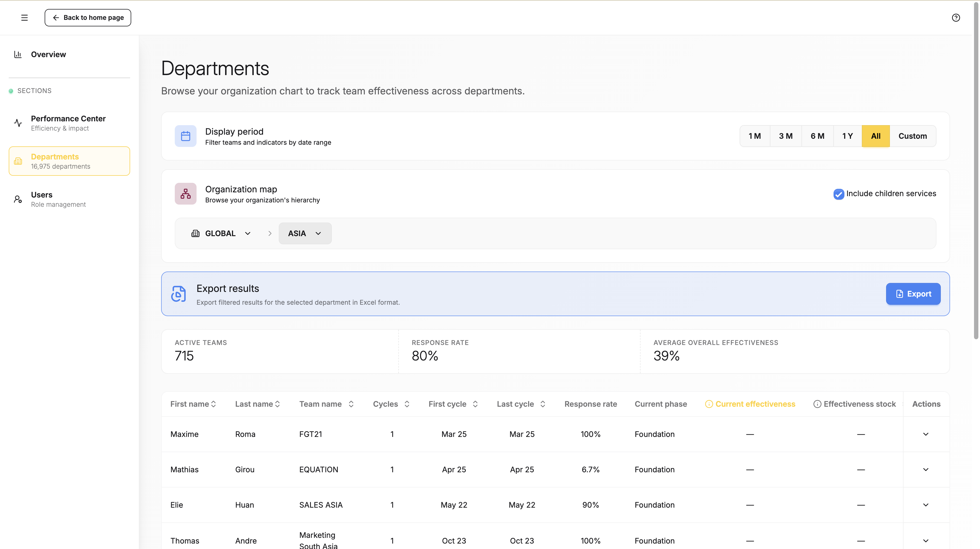Image resolution: width=980 pixels, height=549 pixels.
Task: Click the vertical page scrollbar
Action: click(976, 171)
